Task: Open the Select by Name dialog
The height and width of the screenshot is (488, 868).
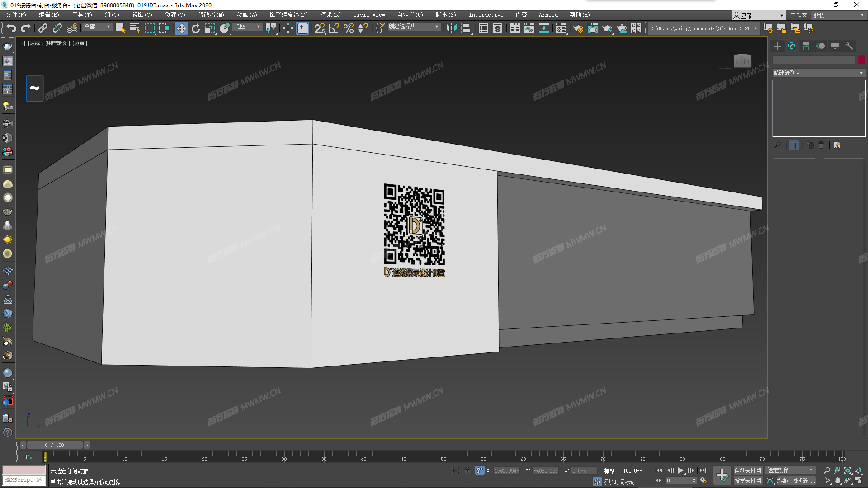Action: click(135, 28)
